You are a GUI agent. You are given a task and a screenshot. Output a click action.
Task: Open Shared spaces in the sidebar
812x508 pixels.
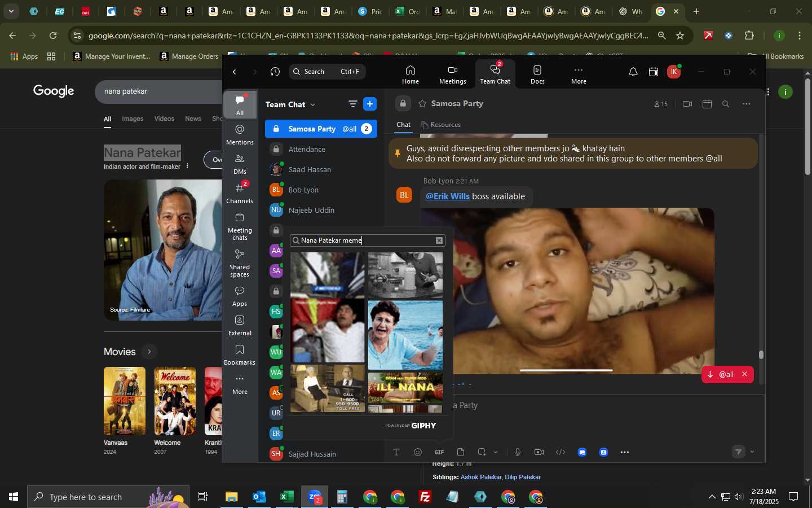(240, 263)
